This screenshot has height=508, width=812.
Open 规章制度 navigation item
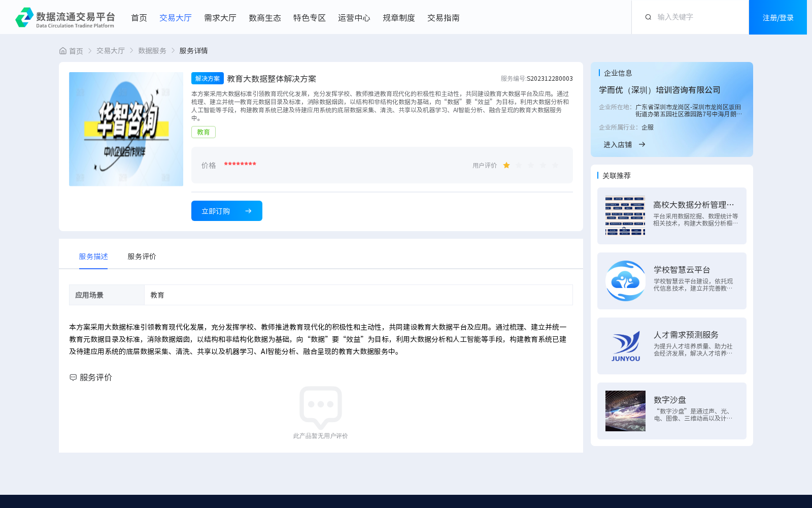pos(399,18)
